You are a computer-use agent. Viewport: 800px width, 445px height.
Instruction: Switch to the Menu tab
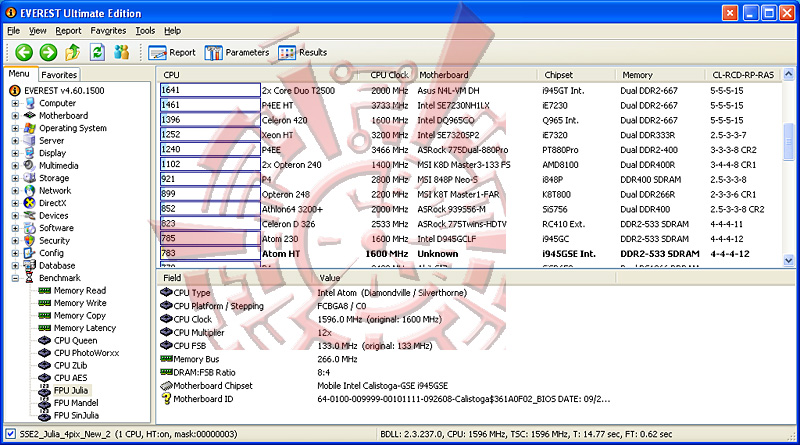click(19, 73)
